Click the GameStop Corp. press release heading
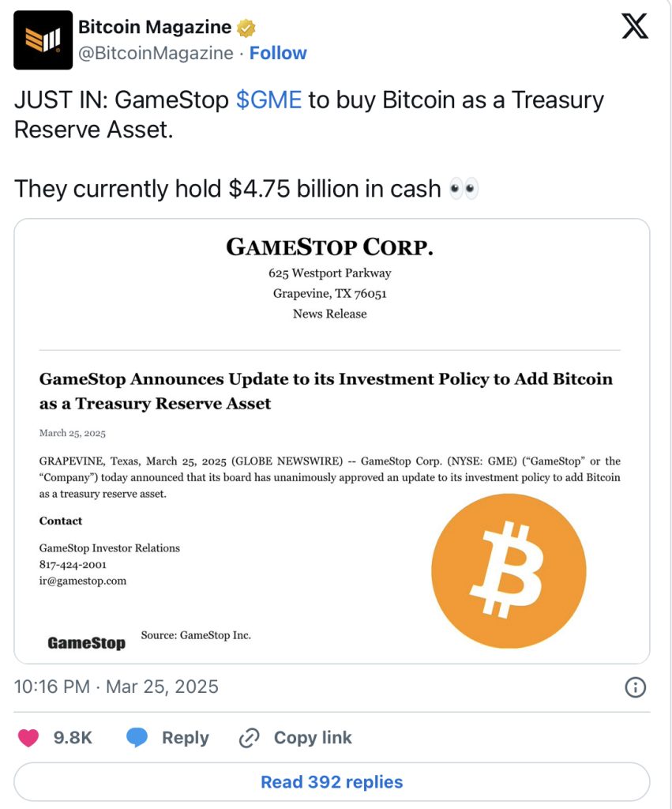Image resolution: width=672 pixels, height=809 pixels. 329,247
